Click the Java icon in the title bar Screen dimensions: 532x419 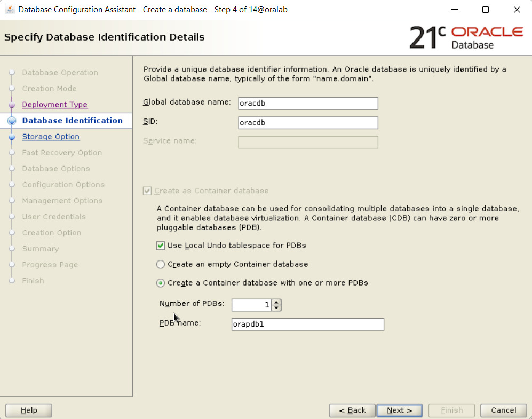coord(10,10)
